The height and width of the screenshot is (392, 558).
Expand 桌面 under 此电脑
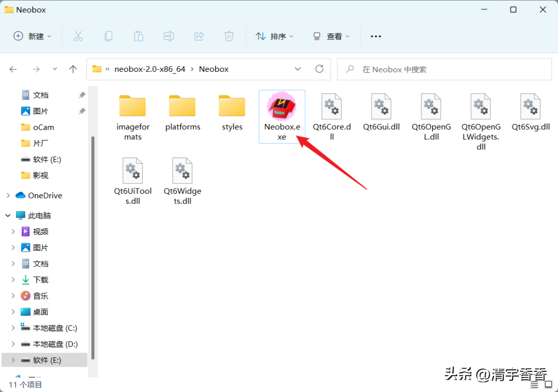pyautogui.click(x=13, y=311)
